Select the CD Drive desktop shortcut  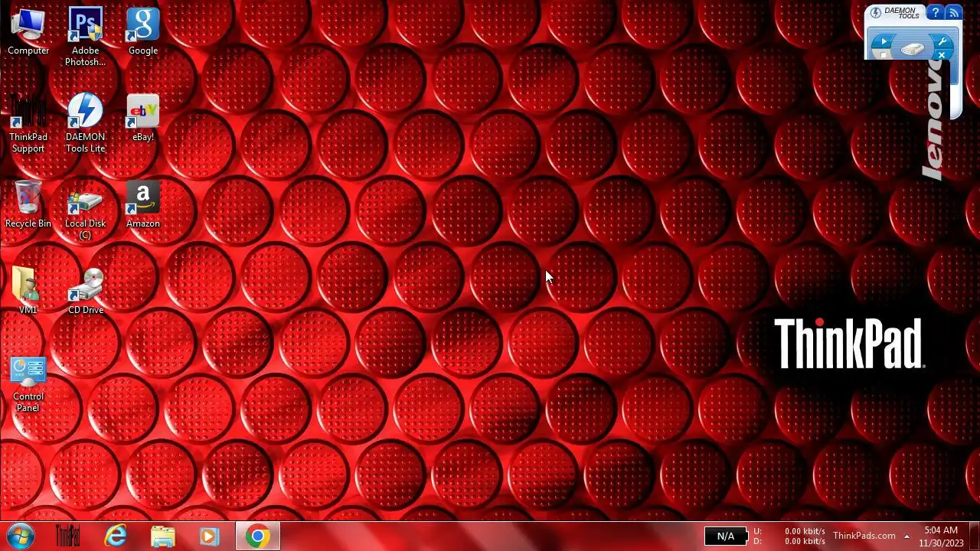[x=86, y=292]
